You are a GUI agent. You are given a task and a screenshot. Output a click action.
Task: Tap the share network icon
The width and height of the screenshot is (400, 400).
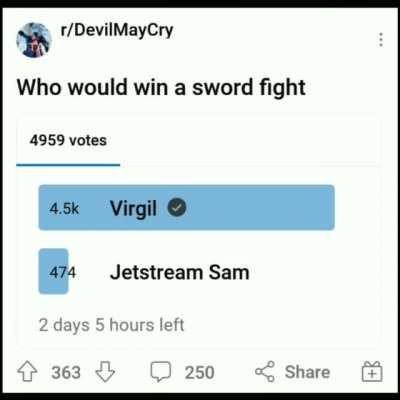pos(265,372)
